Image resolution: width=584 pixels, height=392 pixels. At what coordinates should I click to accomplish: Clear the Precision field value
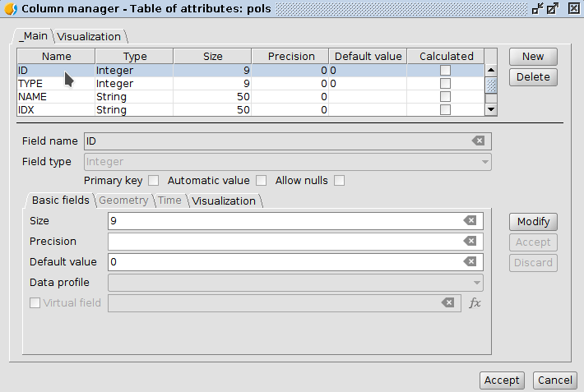pyautogui.click(x=470, y=242)
